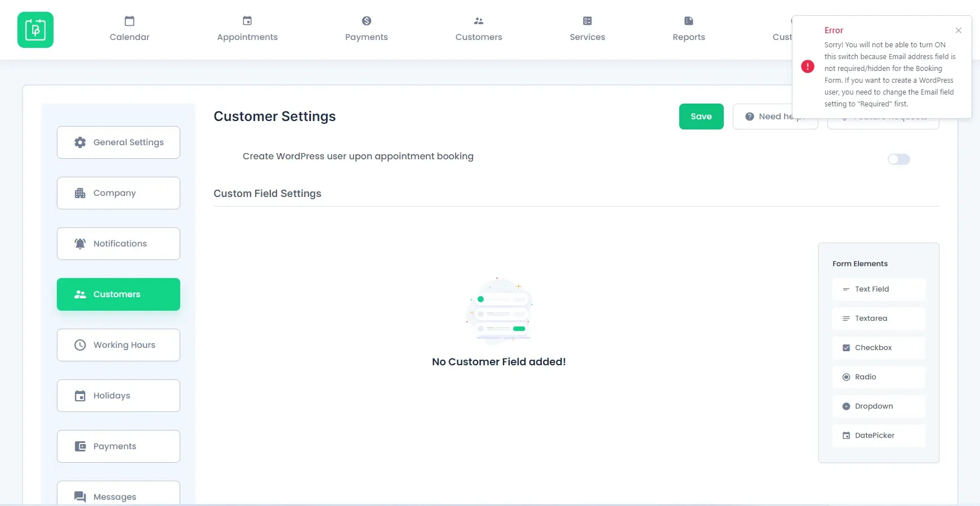Add a Checkbox form element
980x506 pixels.
(x=879, y=348)
